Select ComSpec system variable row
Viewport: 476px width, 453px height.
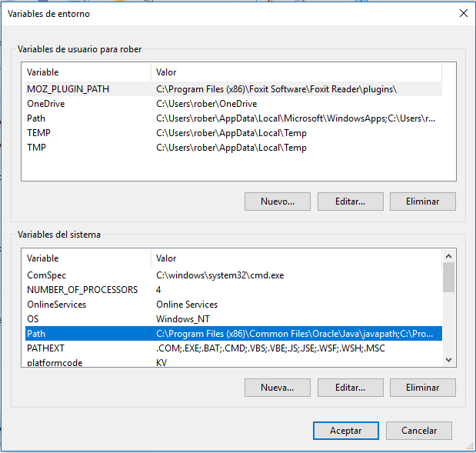pos(234,275)
